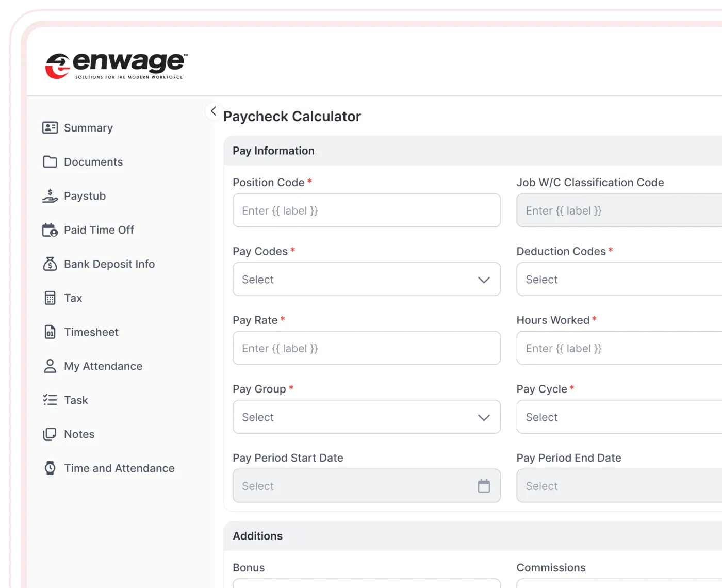Go to the Task menu item
722x588 pixels.
(76, 400)
